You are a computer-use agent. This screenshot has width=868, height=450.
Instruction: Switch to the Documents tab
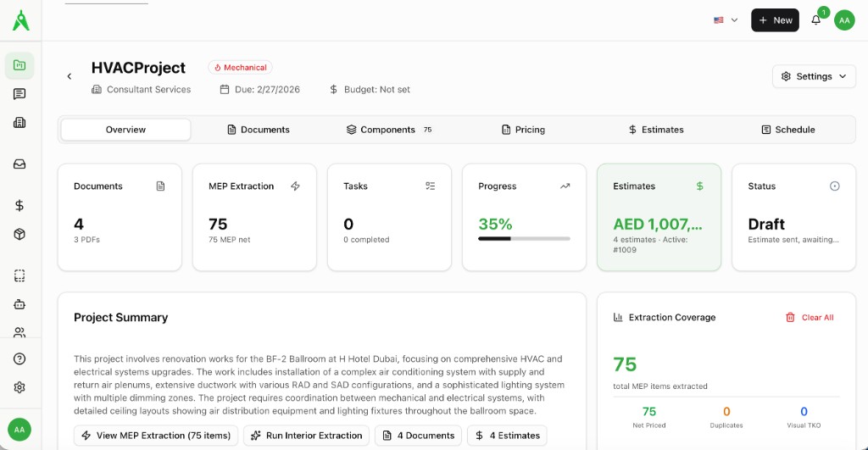pyautogui.click(x=258, y=130)
